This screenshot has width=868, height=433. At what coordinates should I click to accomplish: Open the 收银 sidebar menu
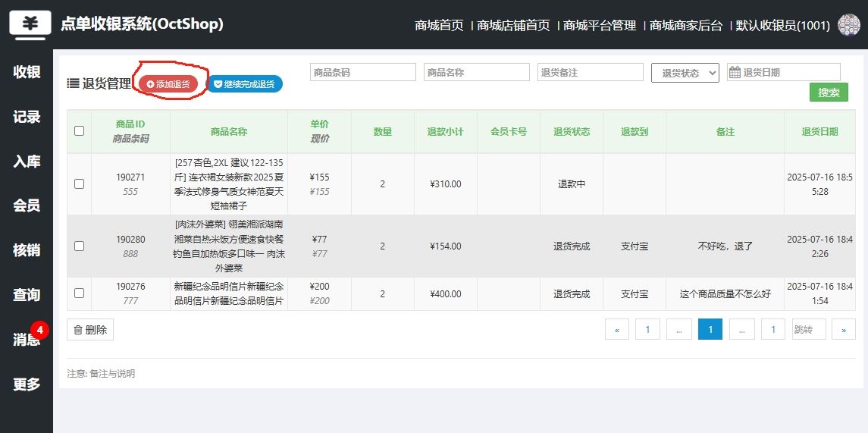click(x=27, y=72)
